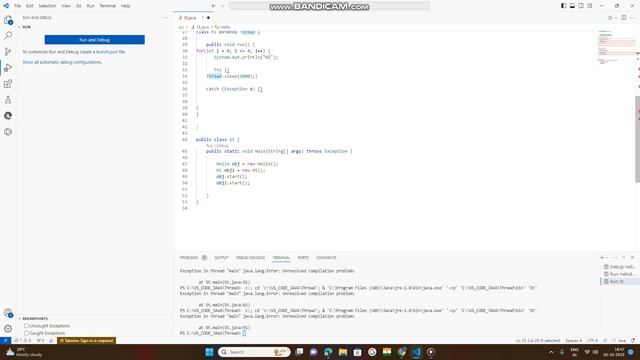Click the VS Code logo in title bar
This screenshot has height=360, width=640.
pyautogui.click(x=6, y=6)
